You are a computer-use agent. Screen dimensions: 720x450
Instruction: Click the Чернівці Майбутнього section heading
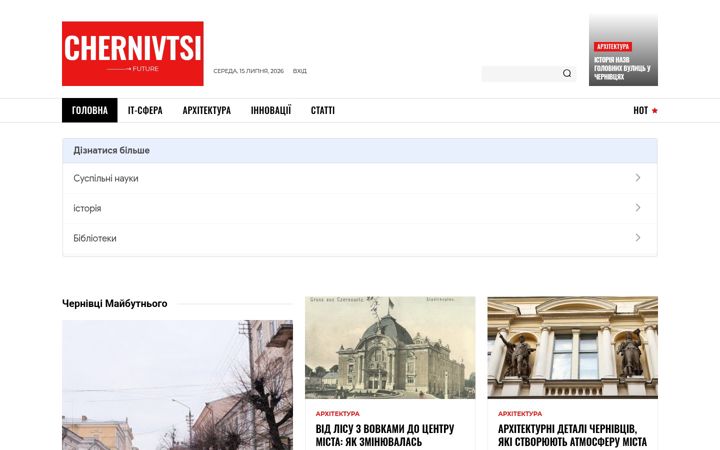pyautogui.click(x=114, y=304)
